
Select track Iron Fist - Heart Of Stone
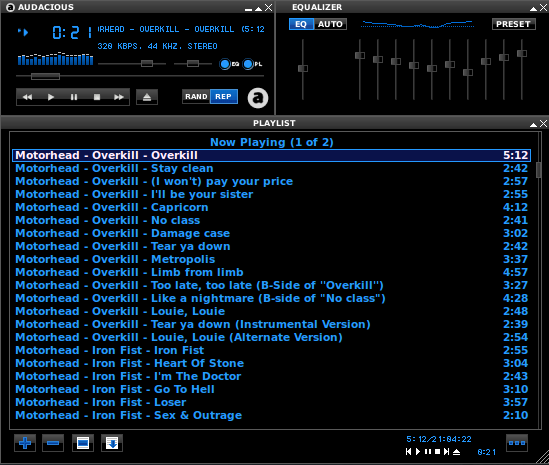tap(271, 363)
